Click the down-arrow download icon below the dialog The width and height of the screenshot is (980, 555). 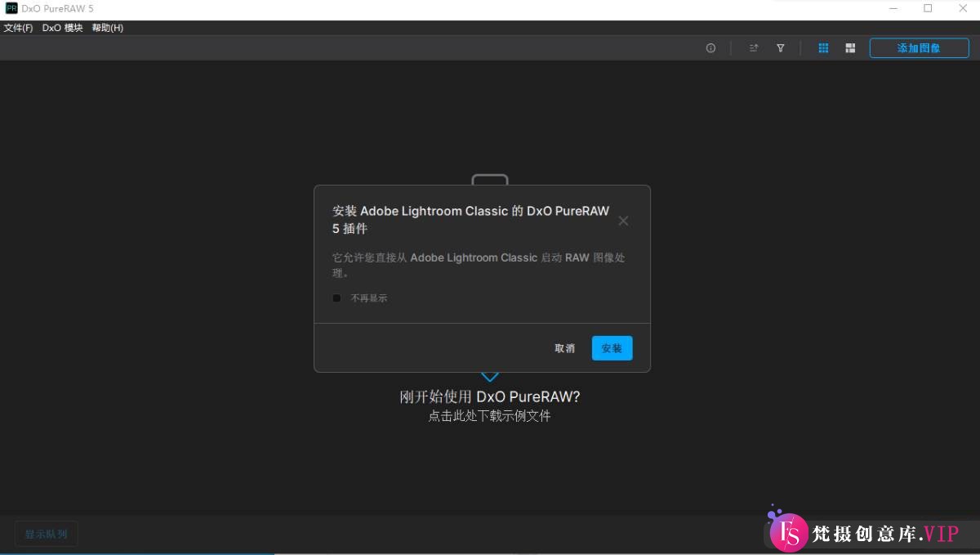click(x=490, y=377)
